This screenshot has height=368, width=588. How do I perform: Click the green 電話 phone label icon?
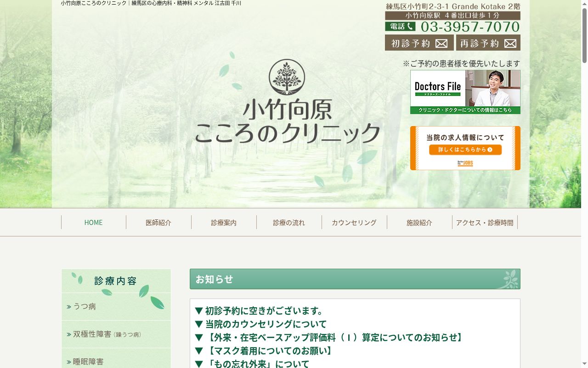(x=400, y=27)
